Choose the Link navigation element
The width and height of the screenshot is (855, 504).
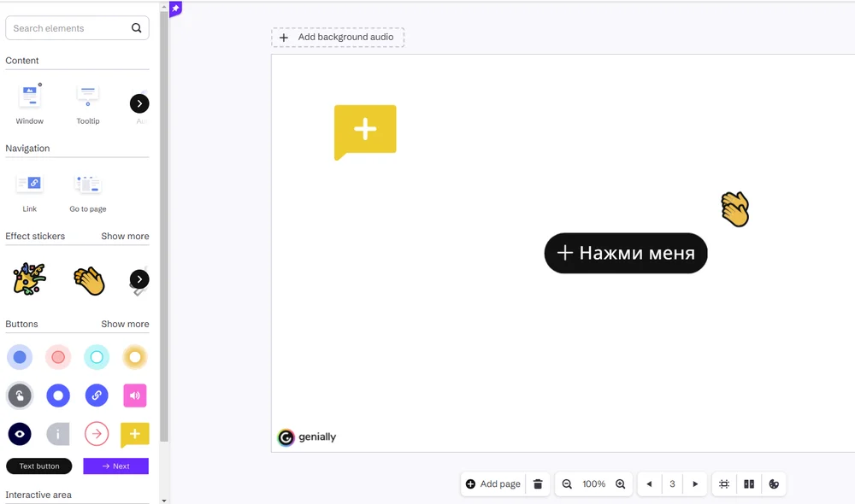pos(29,192)
